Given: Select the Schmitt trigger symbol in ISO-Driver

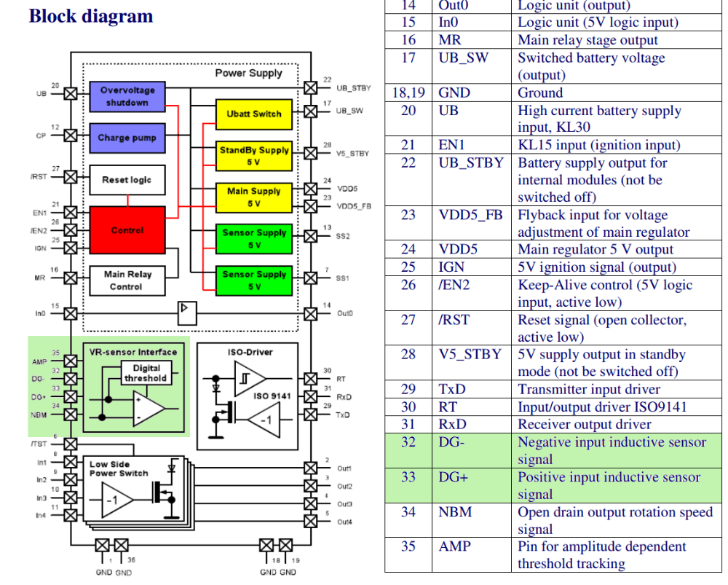Looking at the screenshot, I should pos(250,379).
